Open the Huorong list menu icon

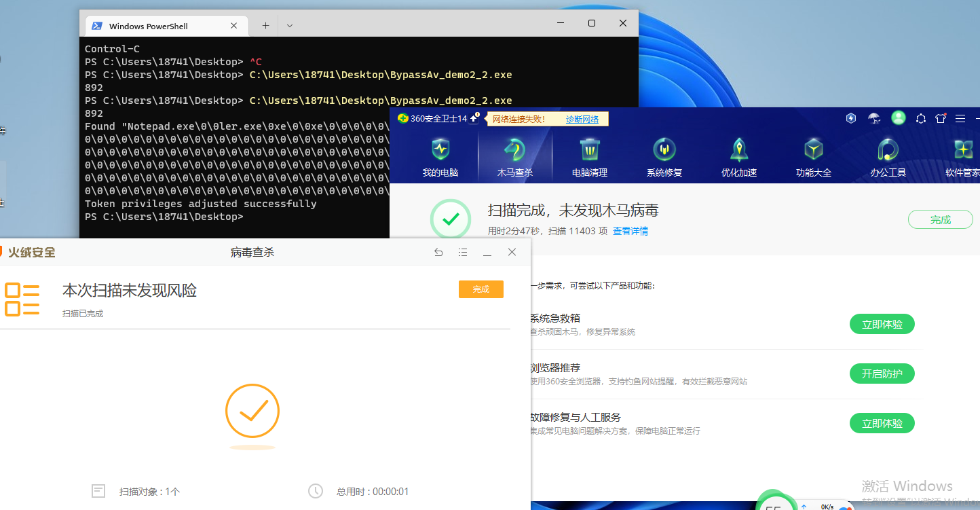pos(463,252)
